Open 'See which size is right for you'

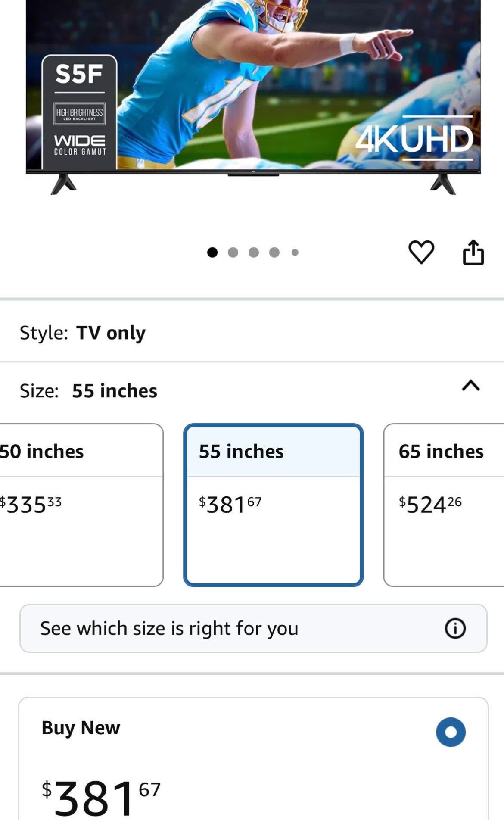tap(169, 628)
